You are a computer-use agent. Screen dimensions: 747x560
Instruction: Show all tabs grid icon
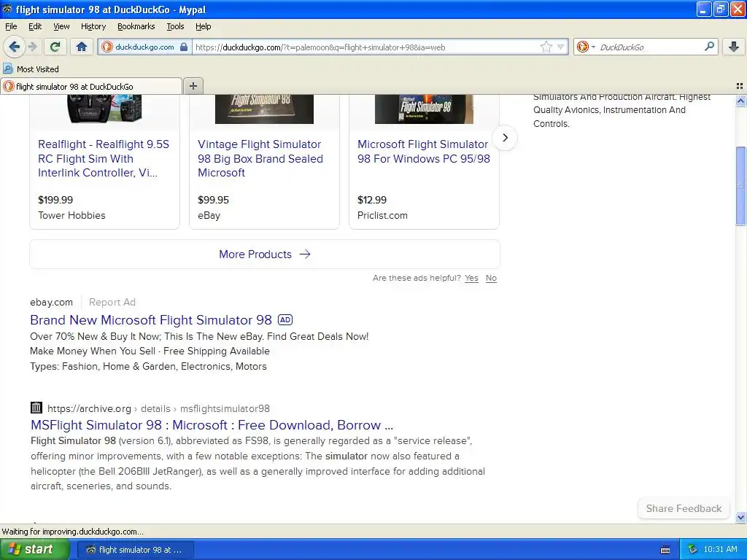(740, 86)
